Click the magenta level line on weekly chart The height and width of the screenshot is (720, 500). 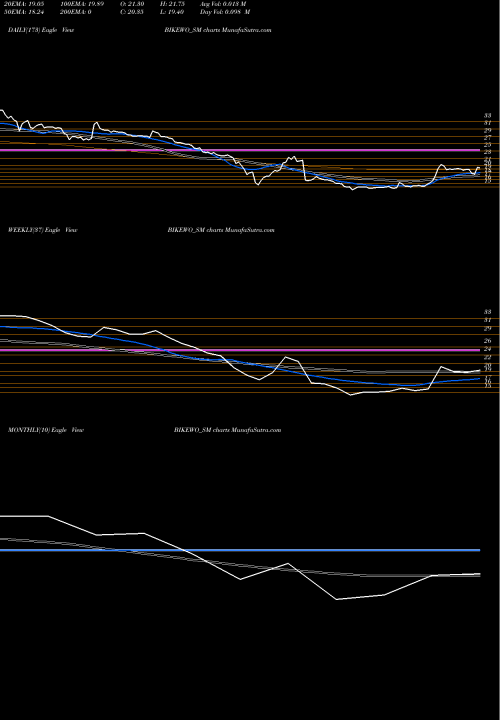click(x=240, y=350)
